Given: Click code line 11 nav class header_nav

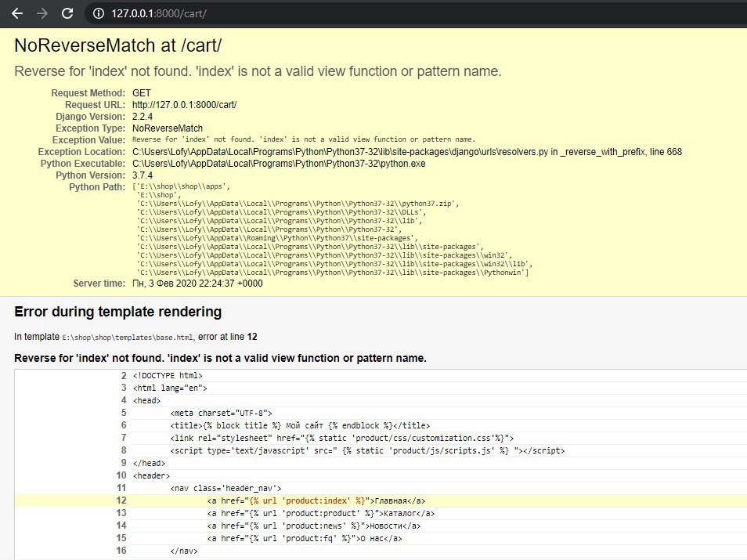Looking at the screenshot, I should point(226,488).
